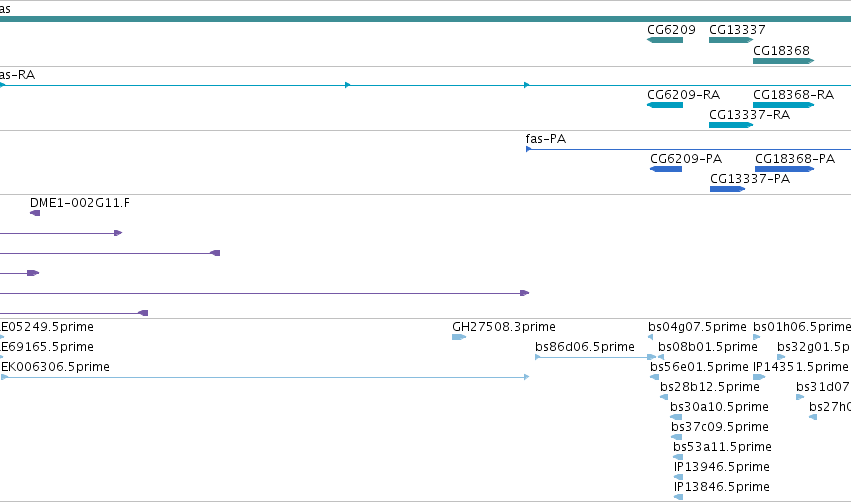Click the EK006306.5prime EST label

point(55,367)
